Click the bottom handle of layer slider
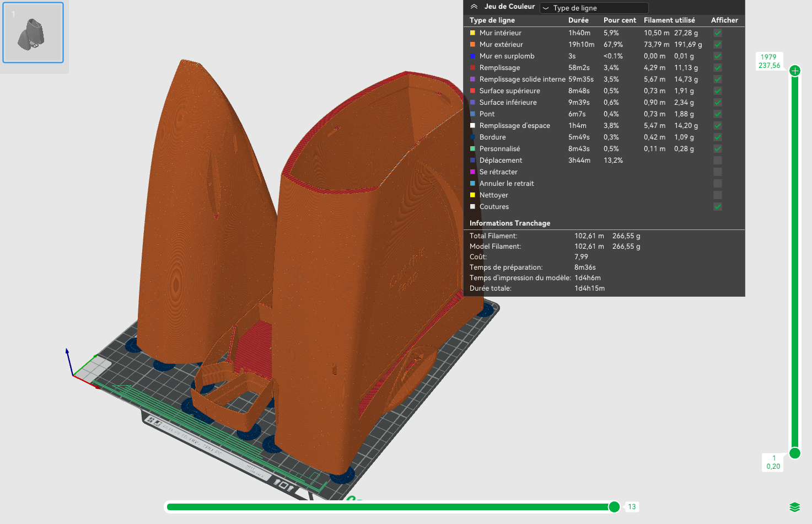 pyautogui.click(x=795, y=453)
